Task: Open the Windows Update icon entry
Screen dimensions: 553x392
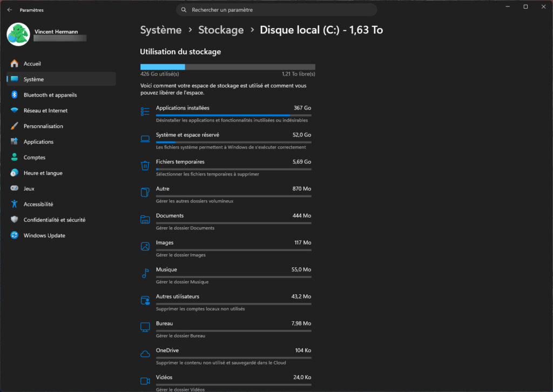Action: tap(14, 235)
